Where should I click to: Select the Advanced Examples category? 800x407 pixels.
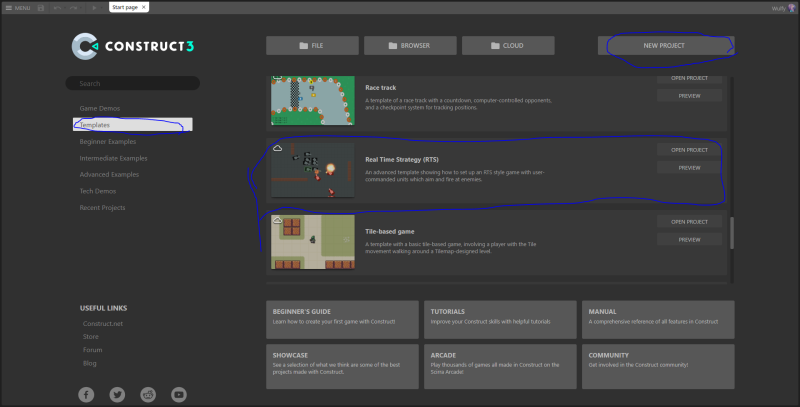(x=109, y=174)
